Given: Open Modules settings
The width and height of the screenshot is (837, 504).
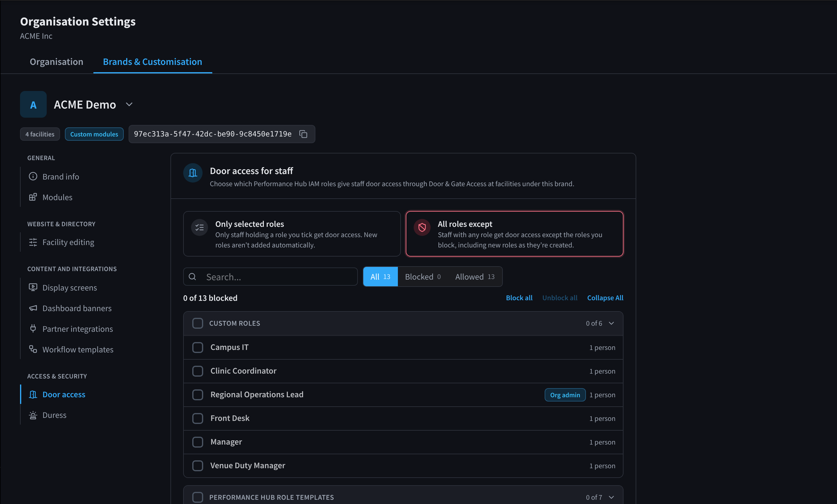Looking at the screenshot, I should pos(57,197).
